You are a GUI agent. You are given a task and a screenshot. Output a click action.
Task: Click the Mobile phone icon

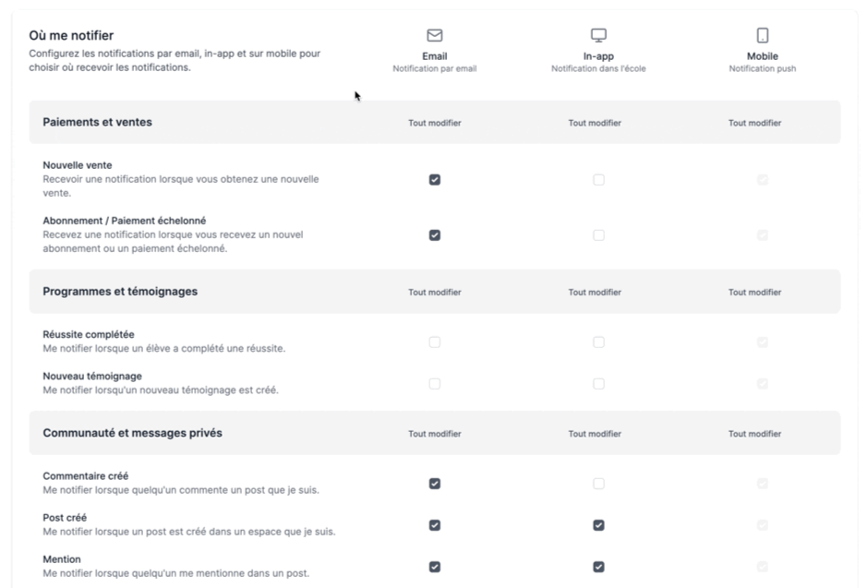coord(763,35)
